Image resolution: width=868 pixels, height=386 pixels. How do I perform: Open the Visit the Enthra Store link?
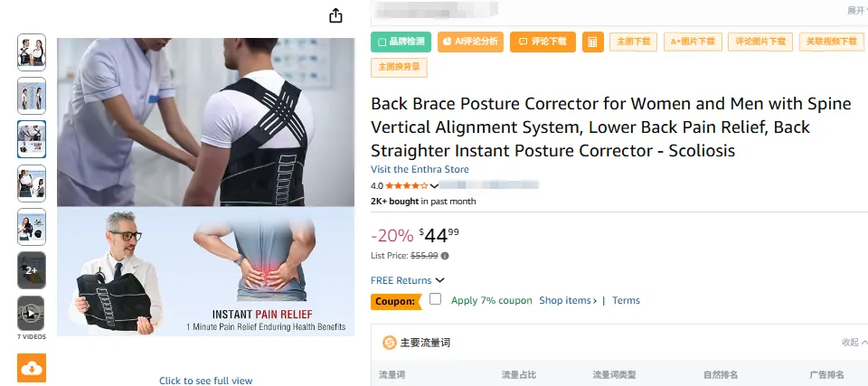tap(420, 169)
